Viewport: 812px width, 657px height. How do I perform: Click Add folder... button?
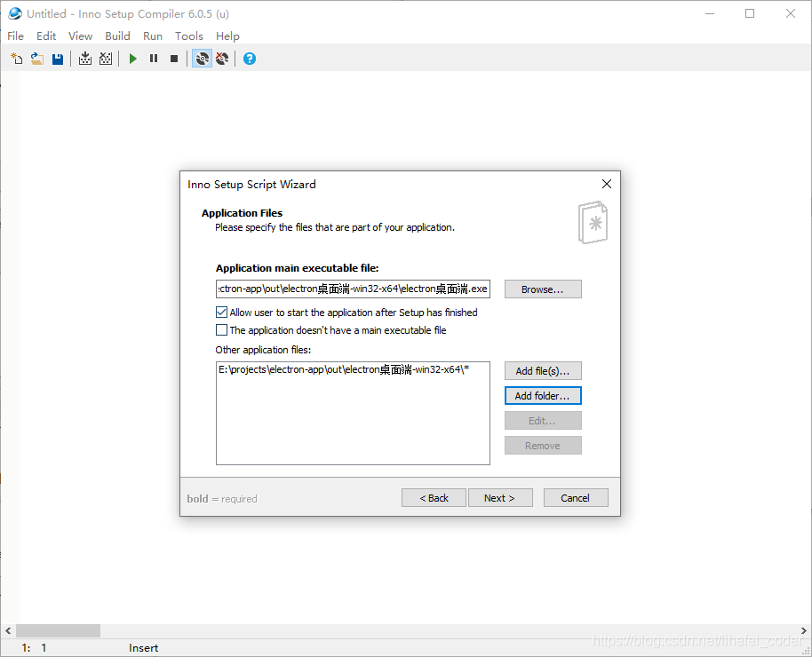pos(543,396)
